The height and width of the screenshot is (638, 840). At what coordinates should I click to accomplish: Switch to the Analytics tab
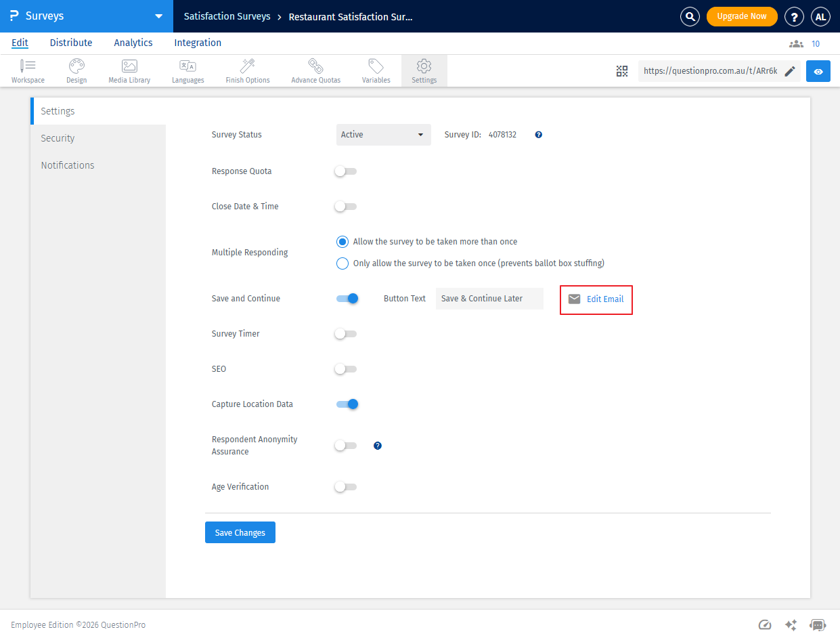[x=133, y=43]
